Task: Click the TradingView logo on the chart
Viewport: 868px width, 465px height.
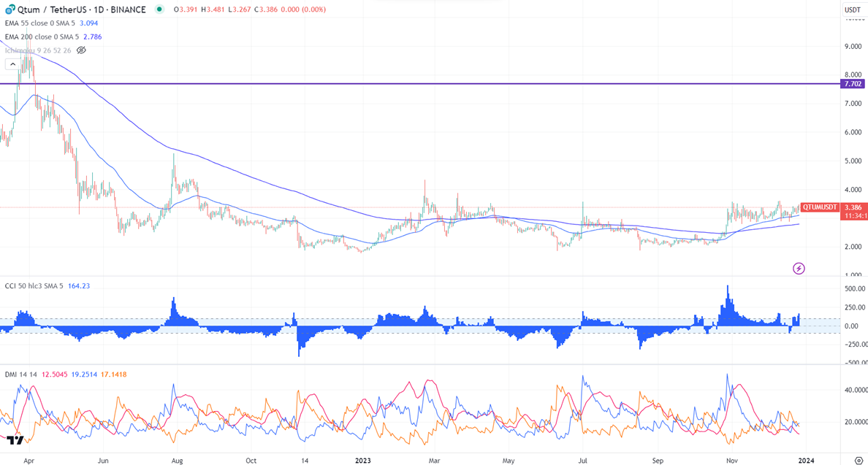Action: [x=15, y=440]
